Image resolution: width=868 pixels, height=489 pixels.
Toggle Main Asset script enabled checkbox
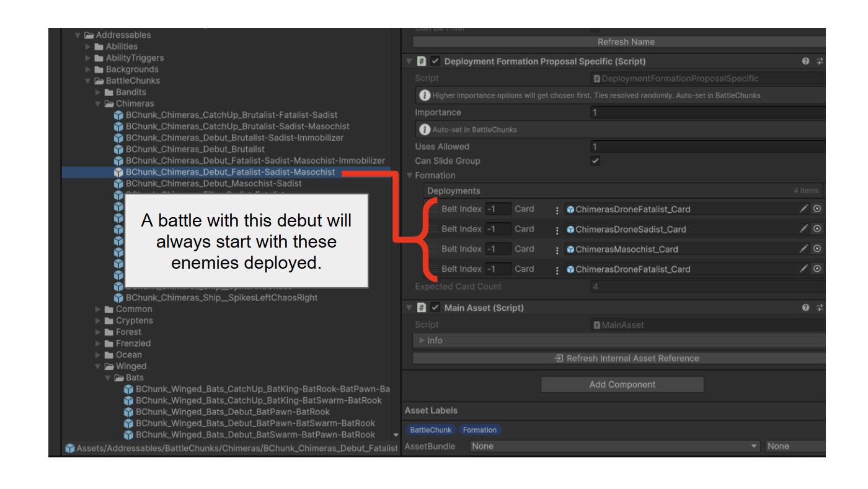coord(435,308)
